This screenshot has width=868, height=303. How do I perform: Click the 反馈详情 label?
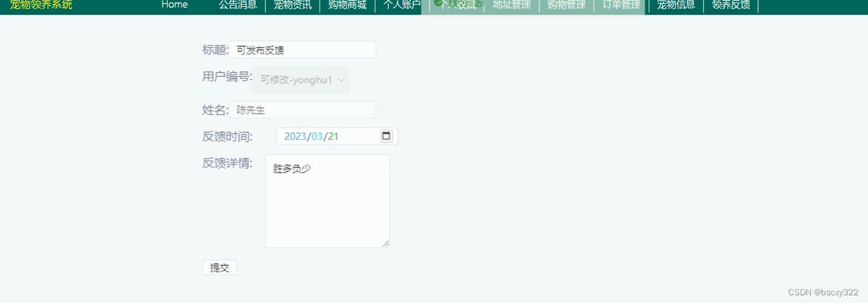tap(227, 163)
